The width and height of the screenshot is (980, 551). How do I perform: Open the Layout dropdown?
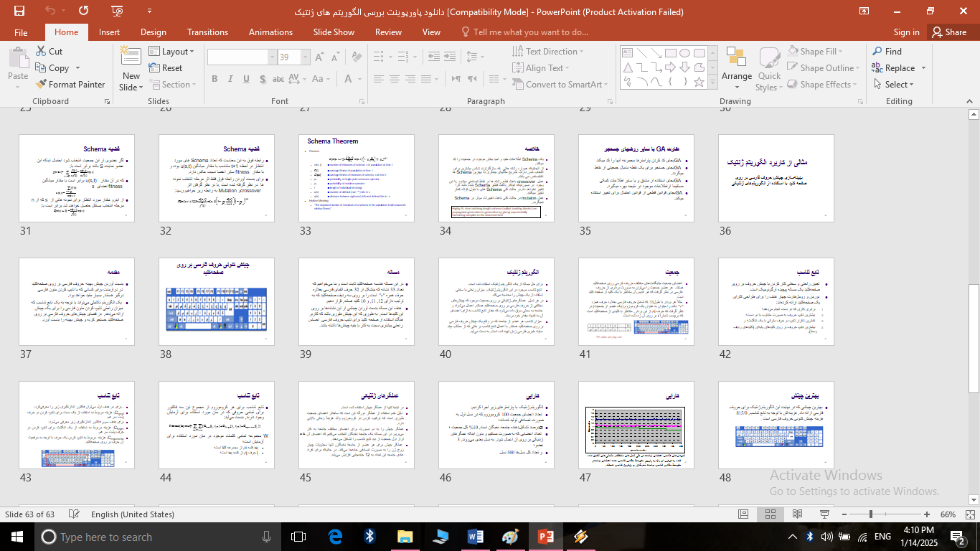(x=172, y=52)
